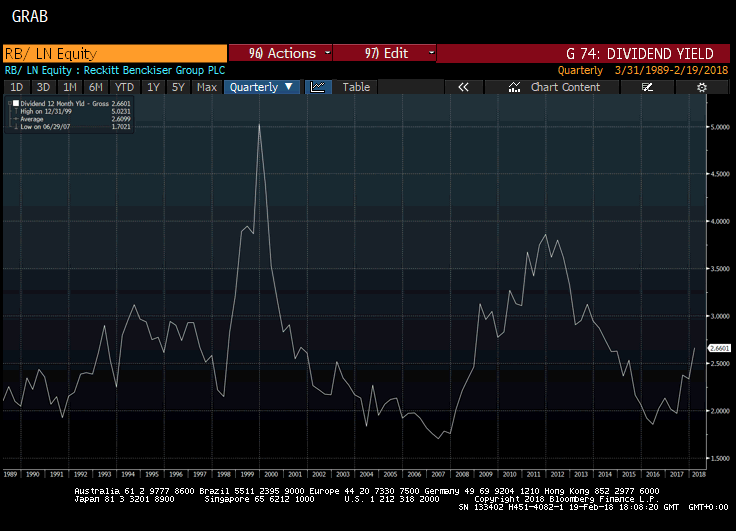Select the YTD time range

[124, 87]
